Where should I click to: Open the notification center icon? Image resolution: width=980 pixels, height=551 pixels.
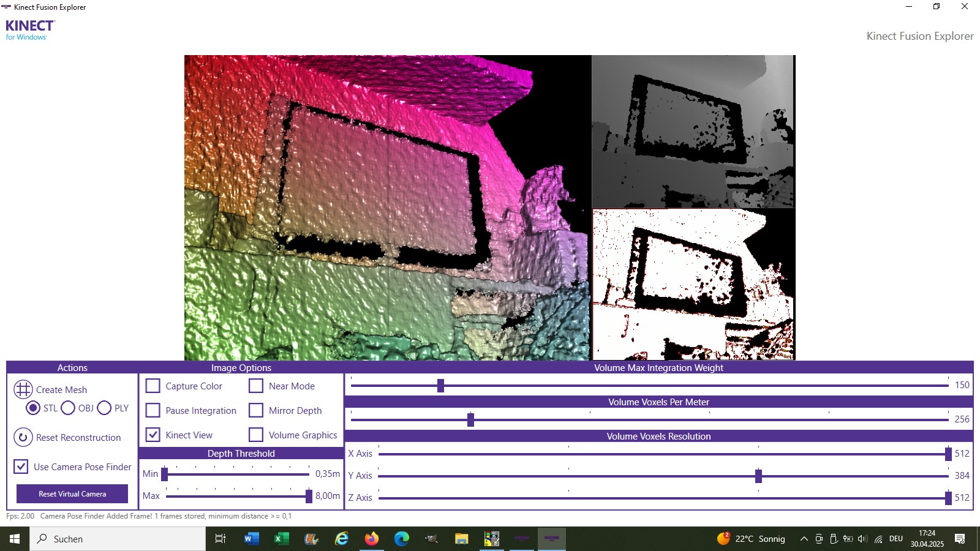pyautogui.click(x=960, y=539)
